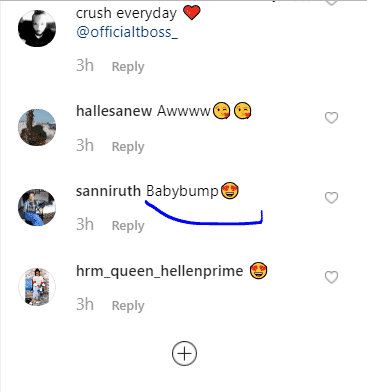
Task: Open sanniruth's profile avatar
Action: click(x=37, y=207)
